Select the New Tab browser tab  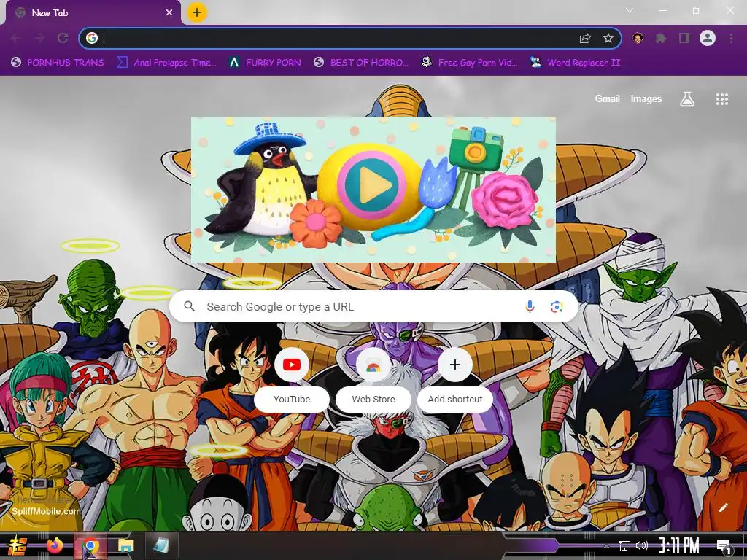coord(93,13)
